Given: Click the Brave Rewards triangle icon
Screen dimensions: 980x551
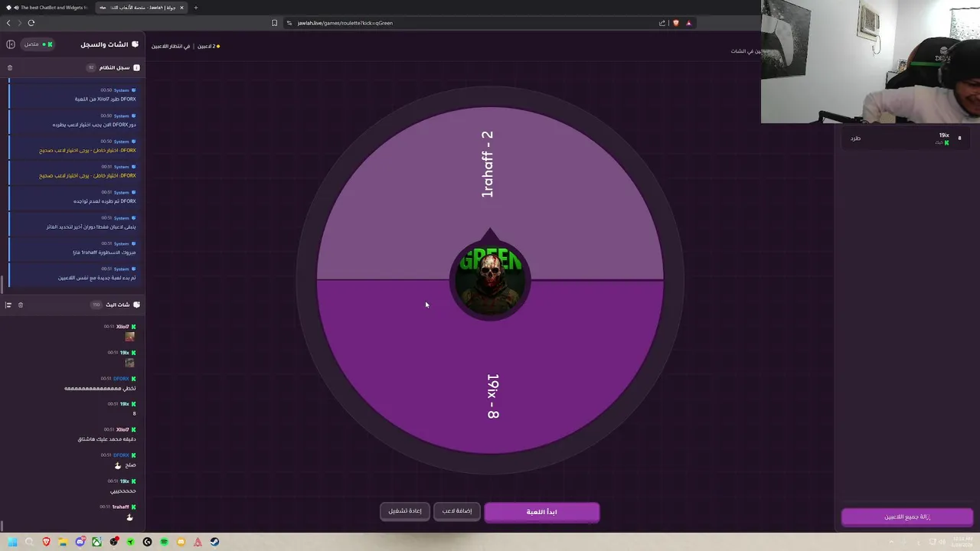Looking at the screenshot, I should tap(688, 23).
